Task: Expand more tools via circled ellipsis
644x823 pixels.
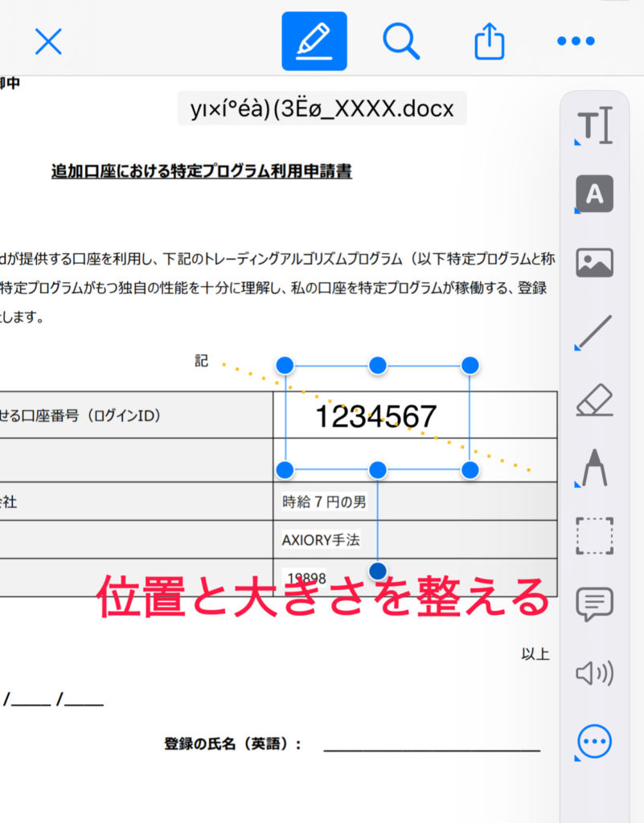Action: click(595, 739)
